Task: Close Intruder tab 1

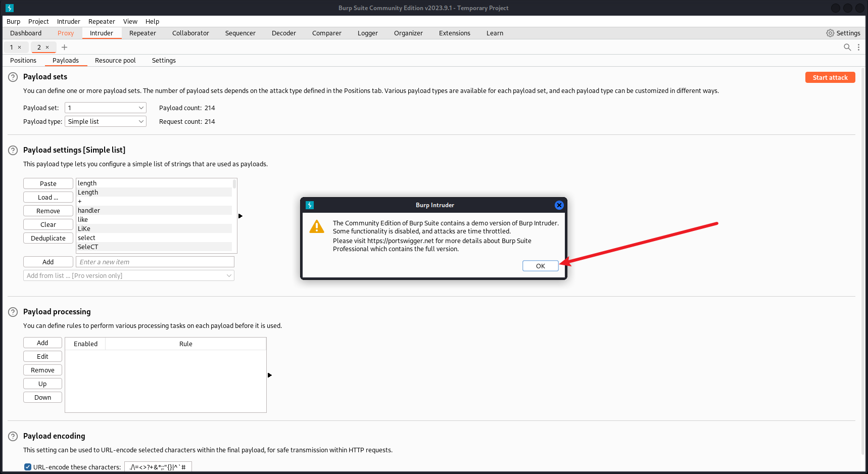Action: tap(20, 47)
